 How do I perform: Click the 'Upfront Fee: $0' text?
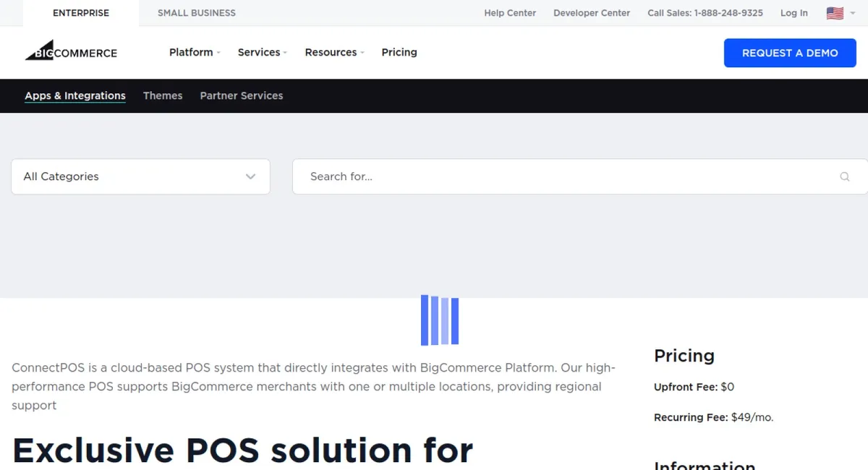pyautogui.click(x=694, y=387)
